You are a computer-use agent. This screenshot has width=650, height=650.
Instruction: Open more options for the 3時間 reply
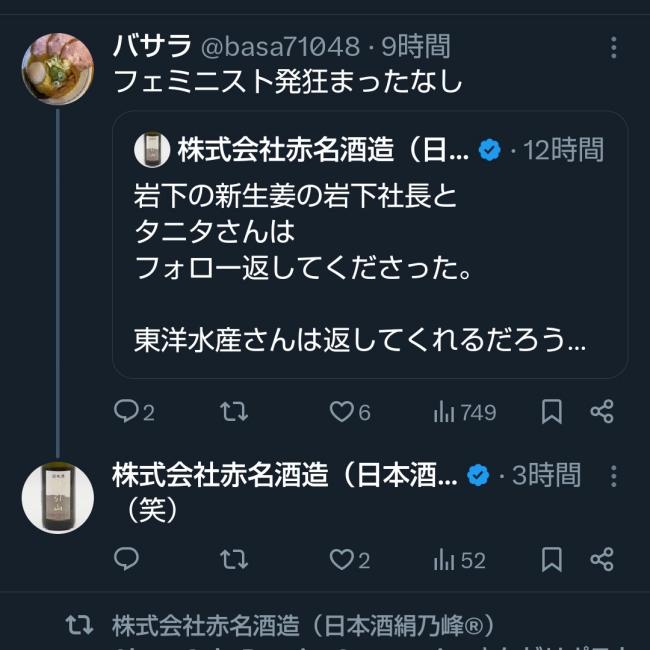[x=614, y=476]
